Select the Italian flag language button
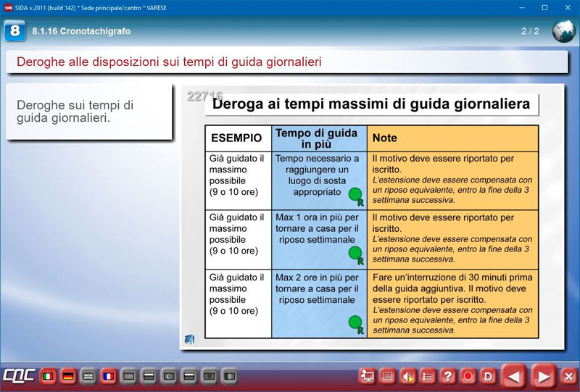The width and height of the screenshot is (580, 392). [x=49, y=376]
